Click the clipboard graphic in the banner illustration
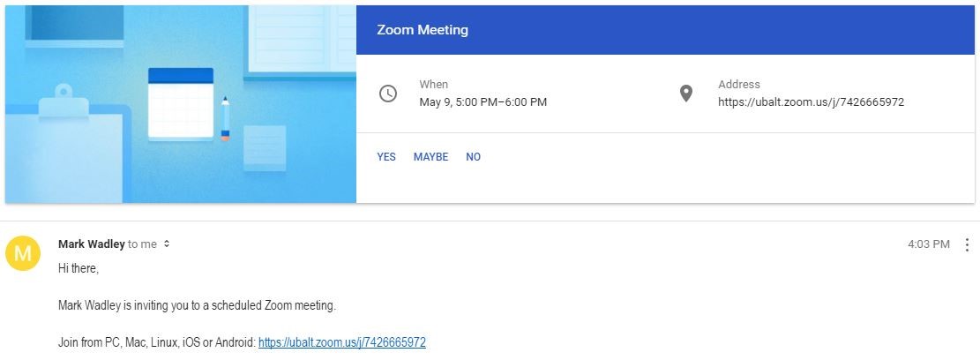The width and height of the screenshot is (980, 360). (64, 144)
